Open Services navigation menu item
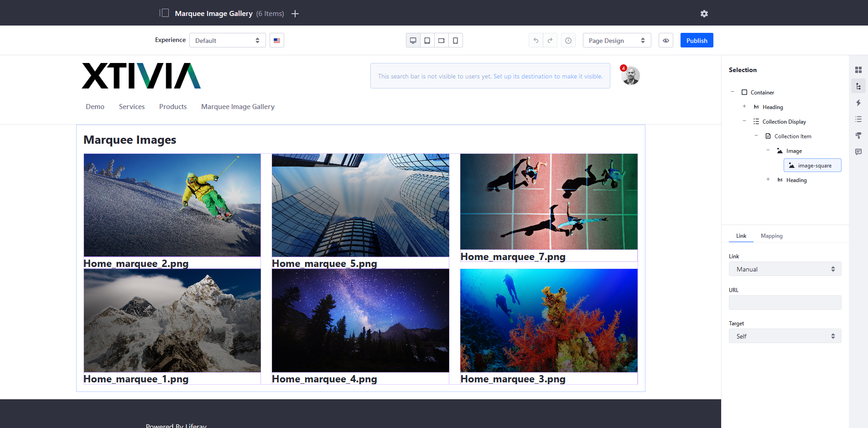This screenshot has width=868, height=428. point(131,107)
